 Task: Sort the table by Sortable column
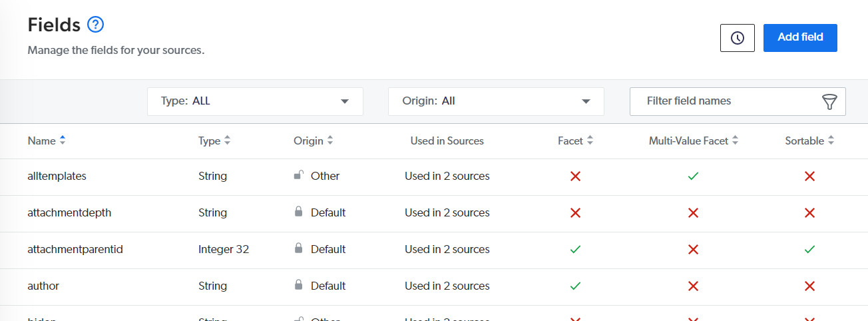809,141
